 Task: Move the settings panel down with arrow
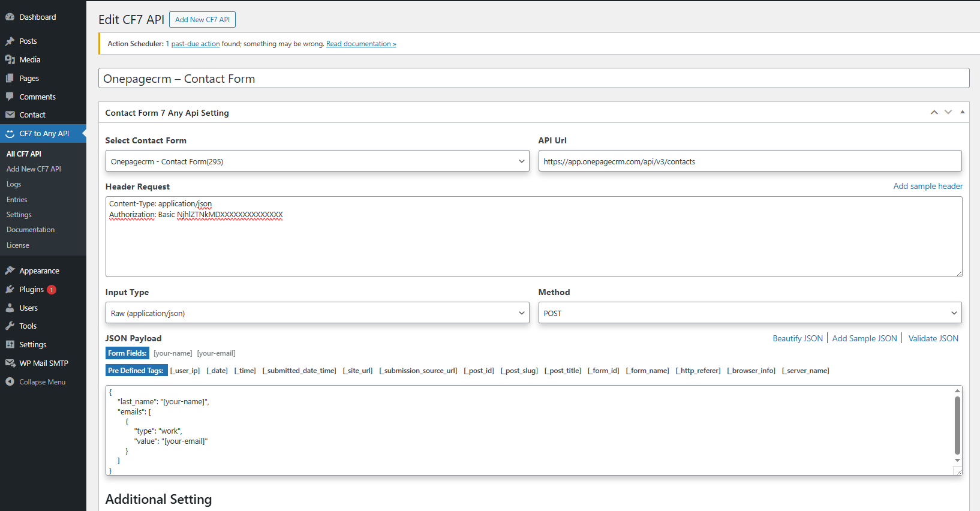(948, 112)
